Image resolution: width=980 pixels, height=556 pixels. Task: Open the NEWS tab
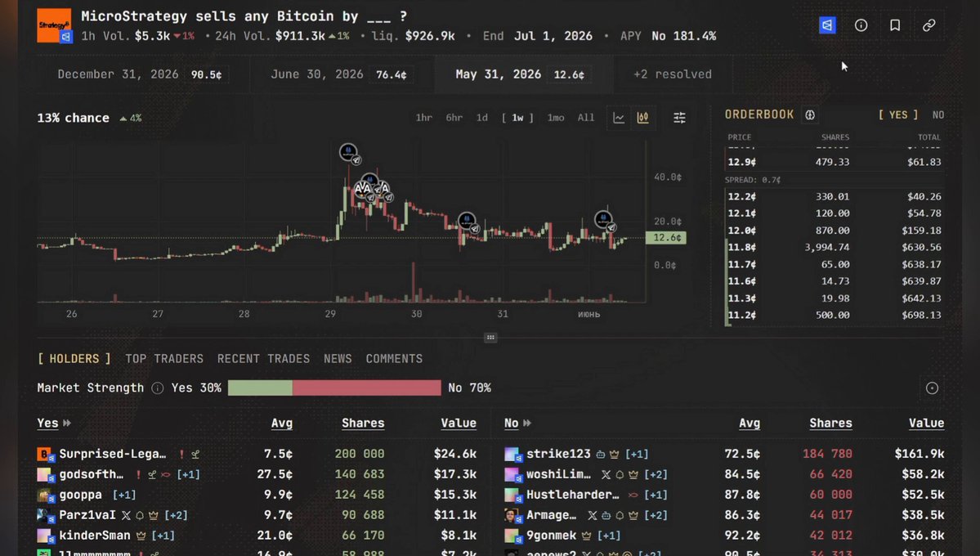pos(338,359)
